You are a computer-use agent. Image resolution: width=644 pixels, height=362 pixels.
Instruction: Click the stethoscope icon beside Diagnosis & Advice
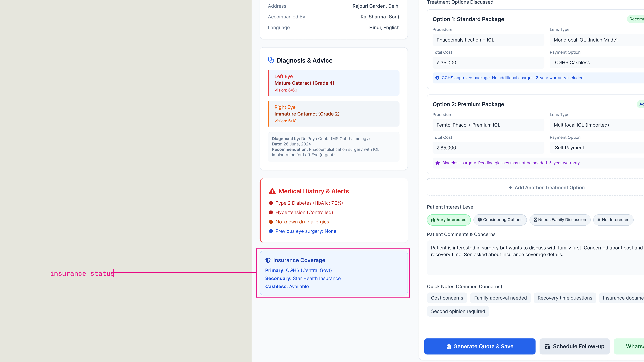click(271, 61)
